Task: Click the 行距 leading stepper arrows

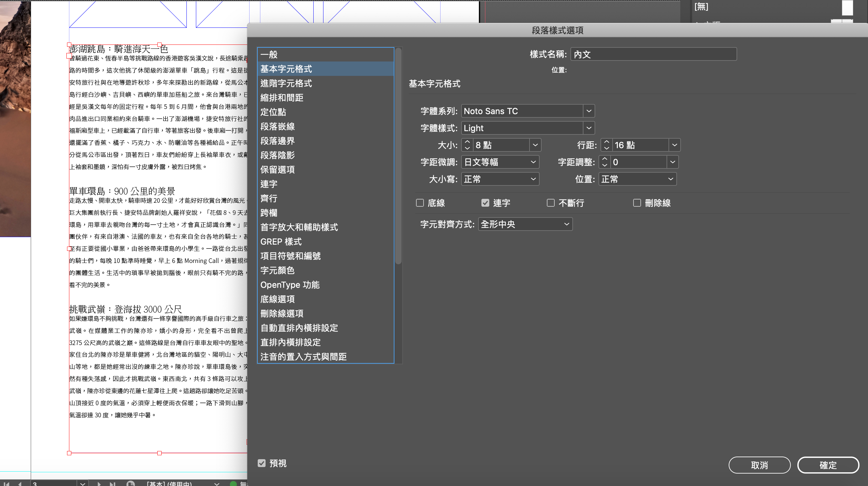Action: coord(607,145)
